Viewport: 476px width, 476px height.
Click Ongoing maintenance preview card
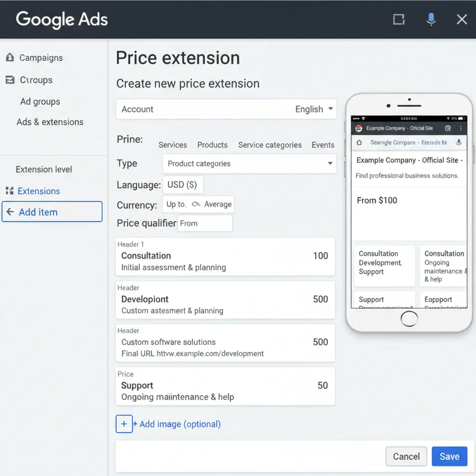pos(443,266)
